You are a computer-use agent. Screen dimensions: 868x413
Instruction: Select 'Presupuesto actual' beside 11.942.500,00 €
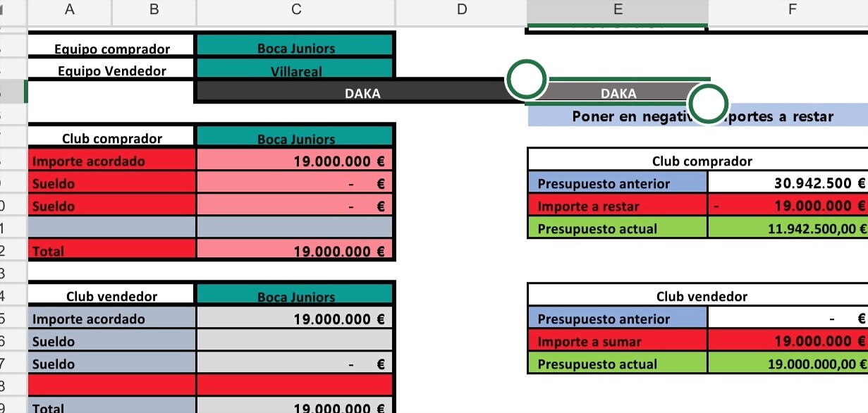[x=618, y=228]
